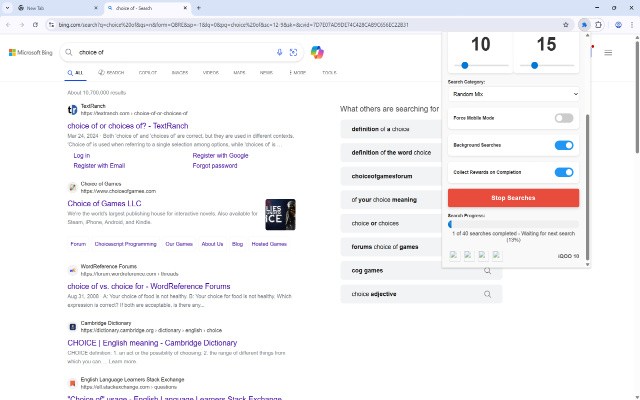Open the Search Category 'Random Mix' dropdown
Image resolution: width=640 pixels, height=400 pixels.
point(513,94)
